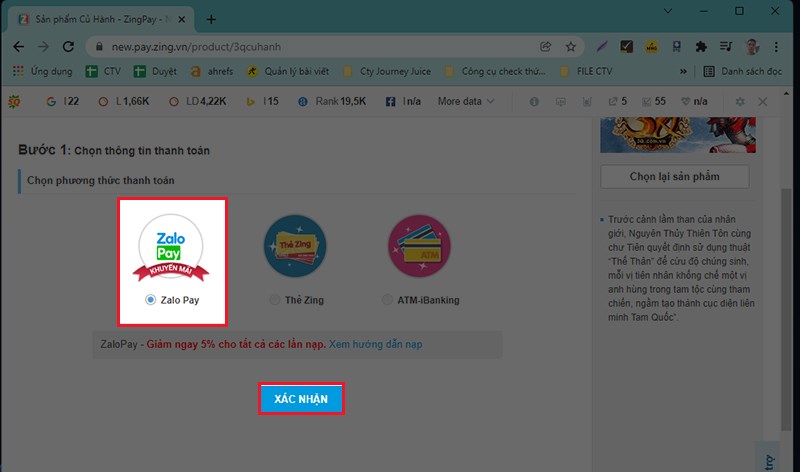Select the ATM-iBanking radio button
The image size is (800, 472).
tap(387, 300)
